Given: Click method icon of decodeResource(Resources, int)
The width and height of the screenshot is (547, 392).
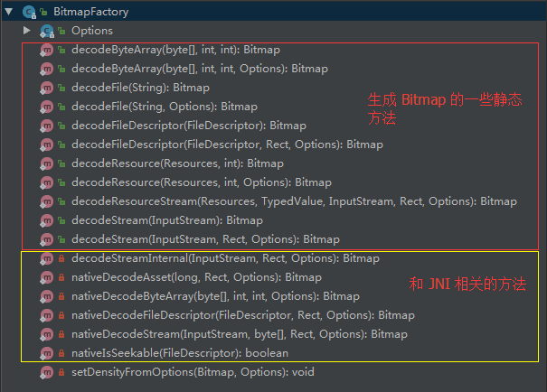Looking at the screenshot, I should click(46, 163).
